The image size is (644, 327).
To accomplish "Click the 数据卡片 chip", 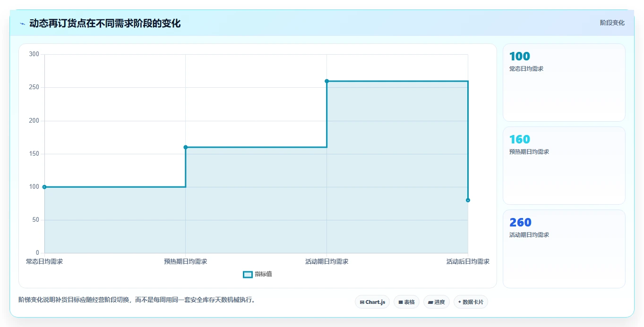I will pyautogui.click(x=471, y=302).
